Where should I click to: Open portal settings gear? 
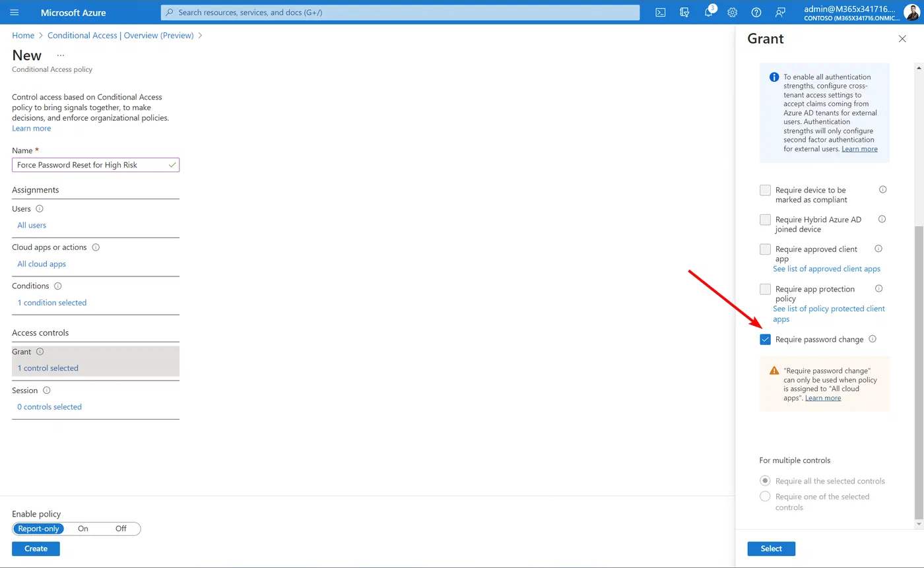pyautogui.click(x=733, y=13)
